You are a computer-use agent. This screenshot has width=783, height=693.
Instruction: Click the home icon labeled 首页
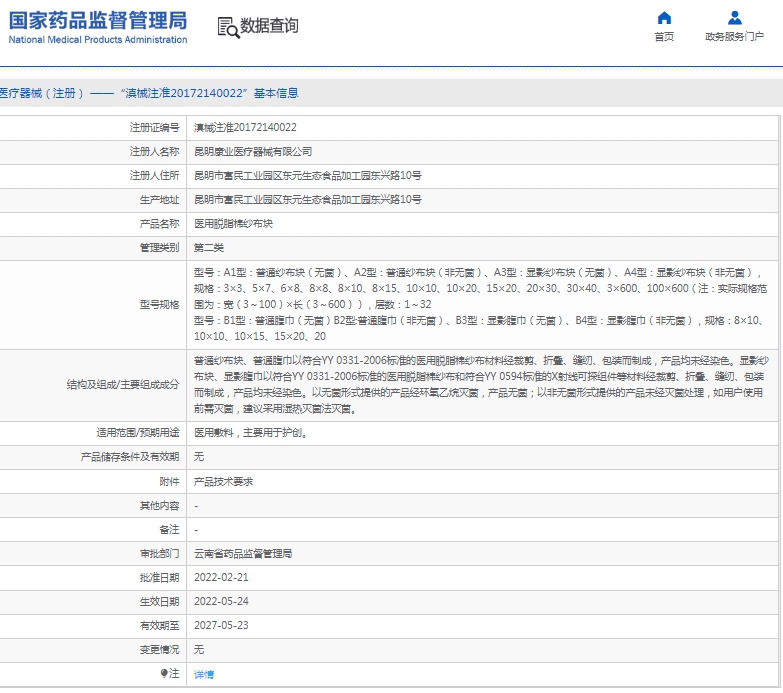tap(664, 18)
